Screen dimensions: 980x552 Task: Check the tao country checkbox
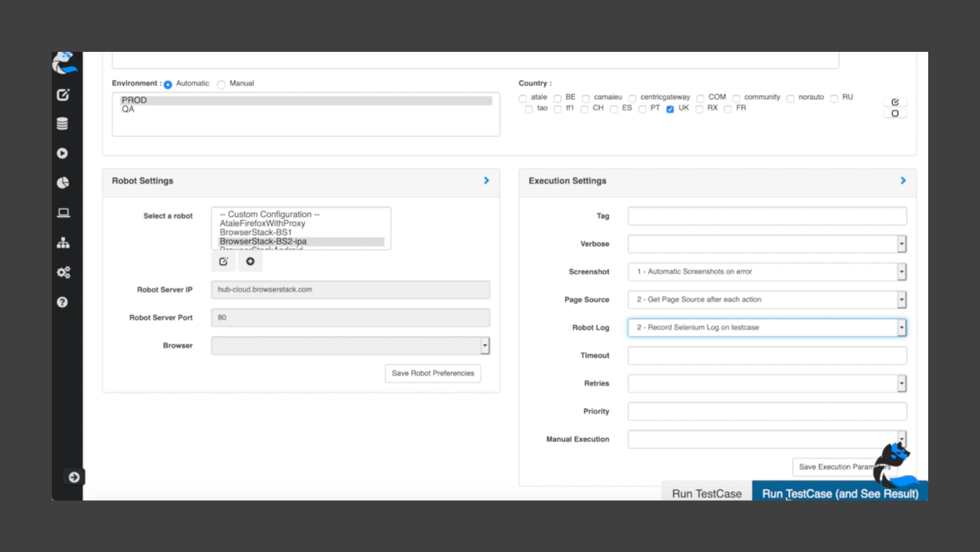529,110
